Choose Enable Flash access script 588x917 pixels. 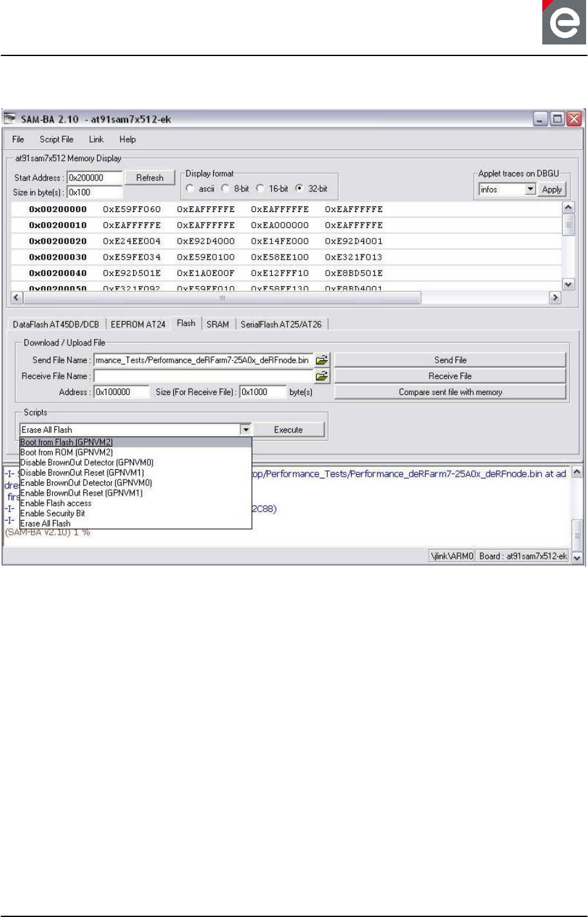pos(135,503)
